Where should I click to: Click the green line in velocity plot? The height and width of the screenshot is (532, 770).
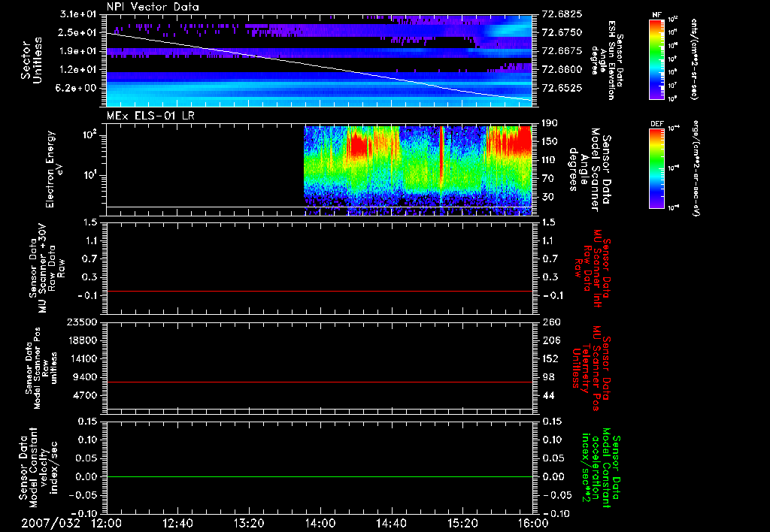(319, 476)
